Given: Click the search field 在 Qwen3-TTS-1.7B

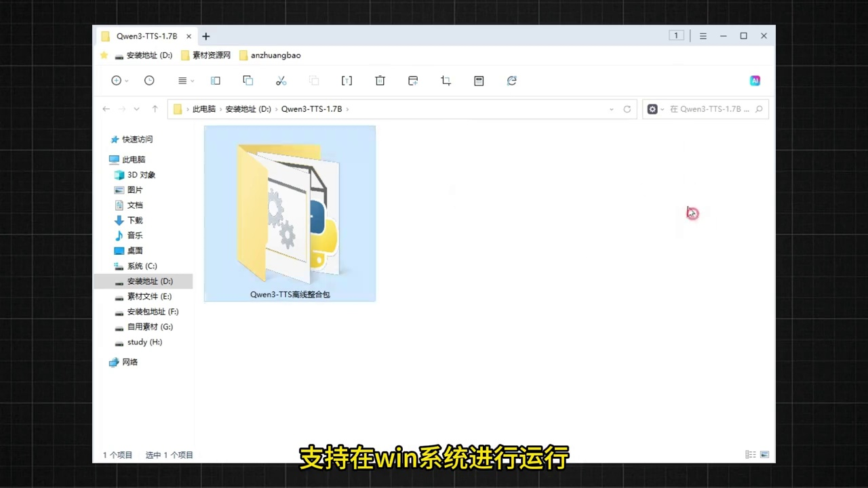Looking at the screenshot, I should coord(710,109).
